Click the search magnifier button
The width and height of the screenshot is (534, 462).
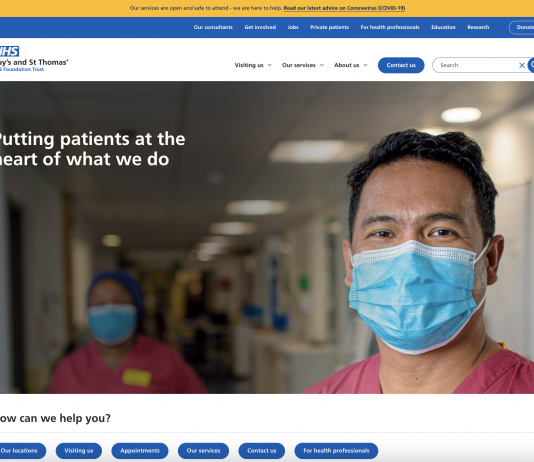click(x=531, y=65)
